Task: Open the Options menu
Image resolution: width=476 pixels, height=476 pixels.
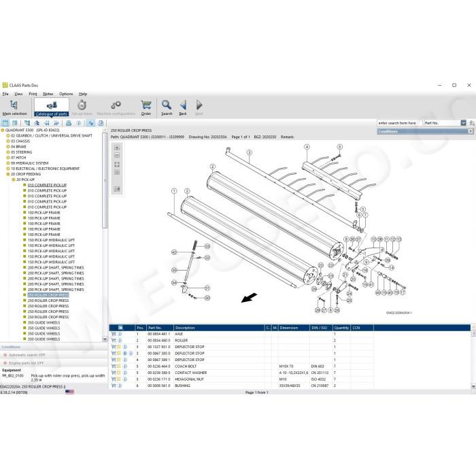Action: (x=66, y=94)
